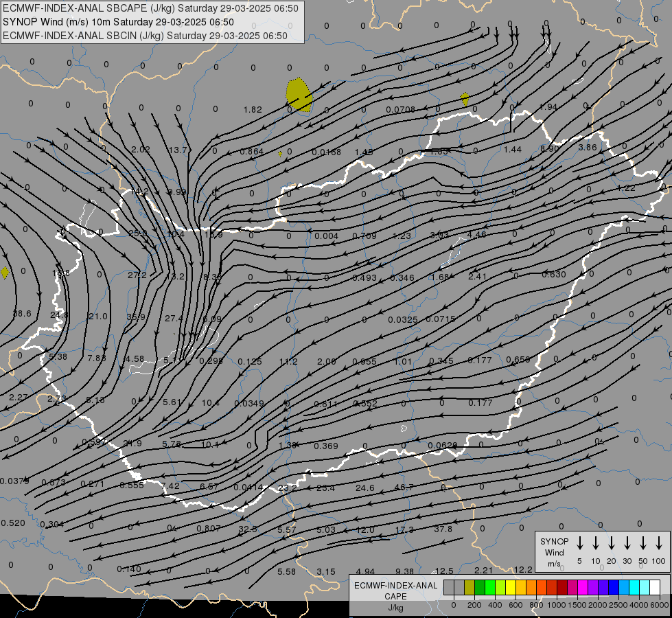Viewport: 672px width, 618px height.
Task: Click the SYNOP wind arrow above 30
Action: pyautogui.click(x=627, y=542)
